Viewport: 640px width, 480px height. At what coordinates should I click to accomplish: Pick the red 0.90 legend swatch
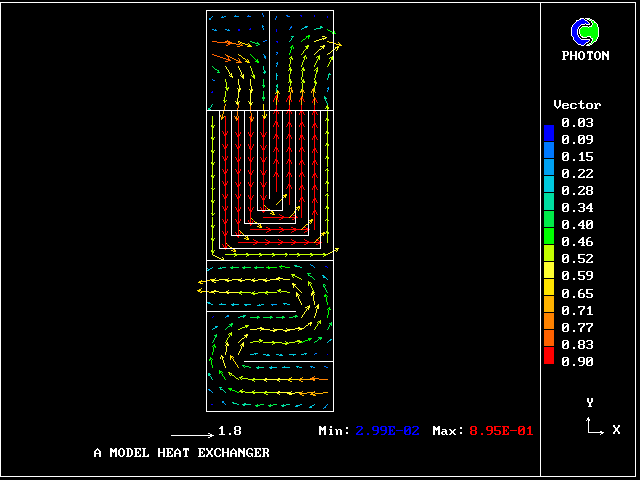(548, 356)
